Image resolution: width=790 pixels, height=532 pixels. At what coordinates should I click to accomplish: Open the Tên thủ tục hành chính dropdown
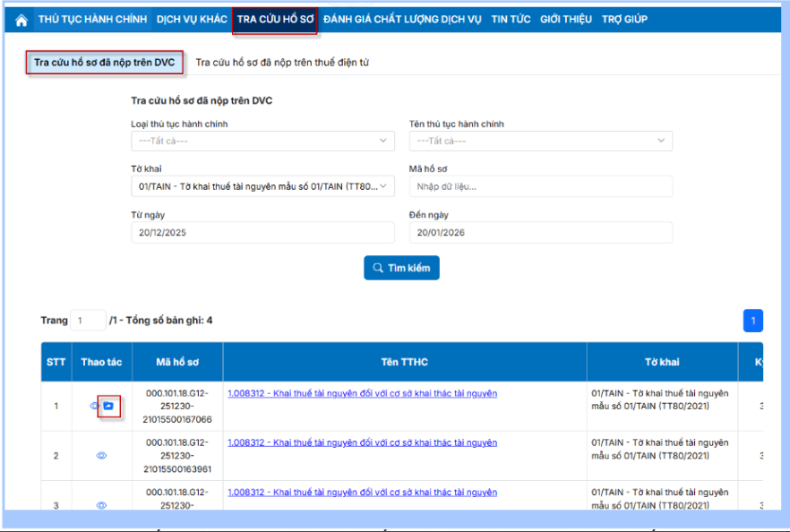click(540, 141)
